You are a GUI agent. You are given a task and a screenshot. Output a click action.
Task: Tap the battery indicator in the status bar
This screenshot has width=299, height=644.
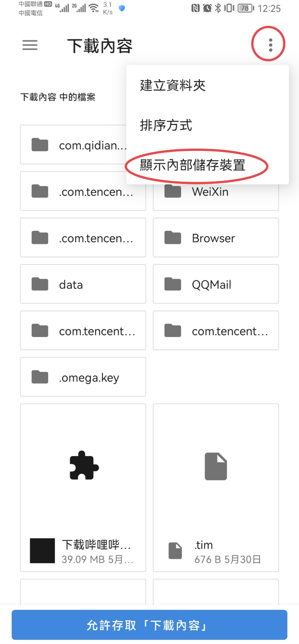(x=246, y=8)
